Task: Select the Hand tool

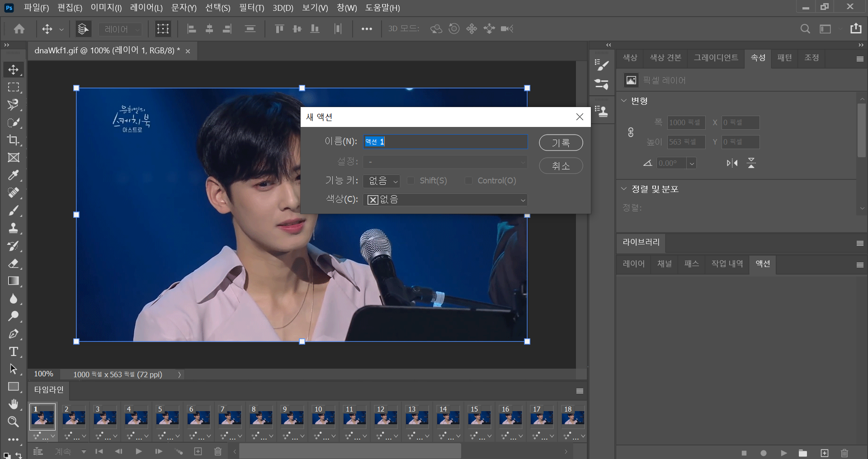Action: 13,404
